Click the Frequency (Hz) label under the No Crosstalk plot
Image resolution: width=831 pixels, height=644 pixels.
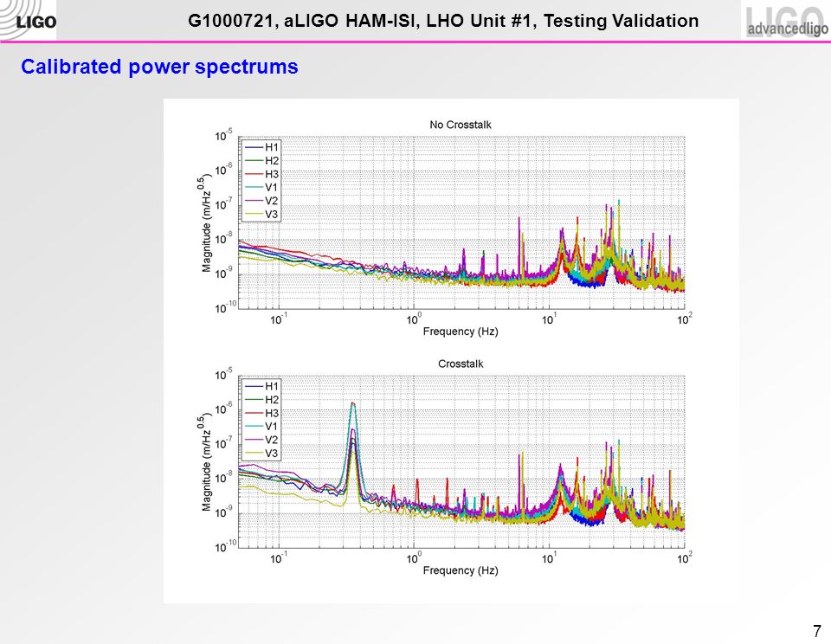(460, 332)
